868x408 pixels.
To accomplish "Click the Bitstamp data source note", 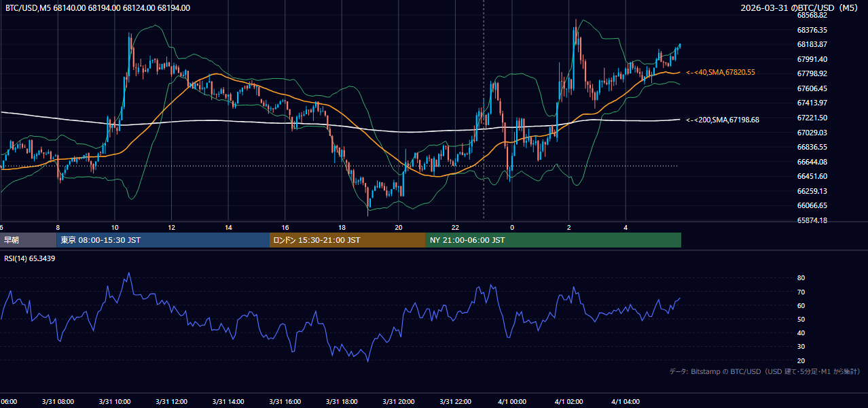I will coord(765,371).
